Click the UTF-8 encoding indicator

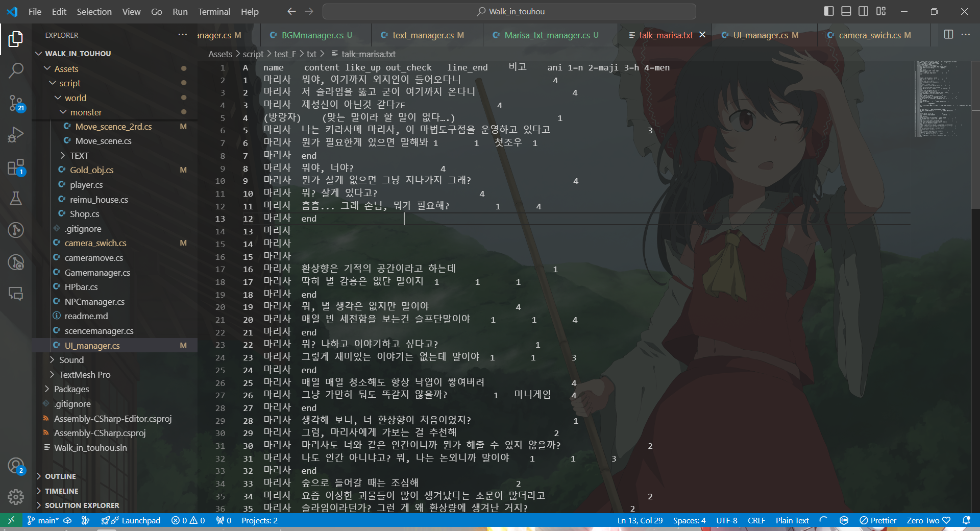(x=726, y=520)
